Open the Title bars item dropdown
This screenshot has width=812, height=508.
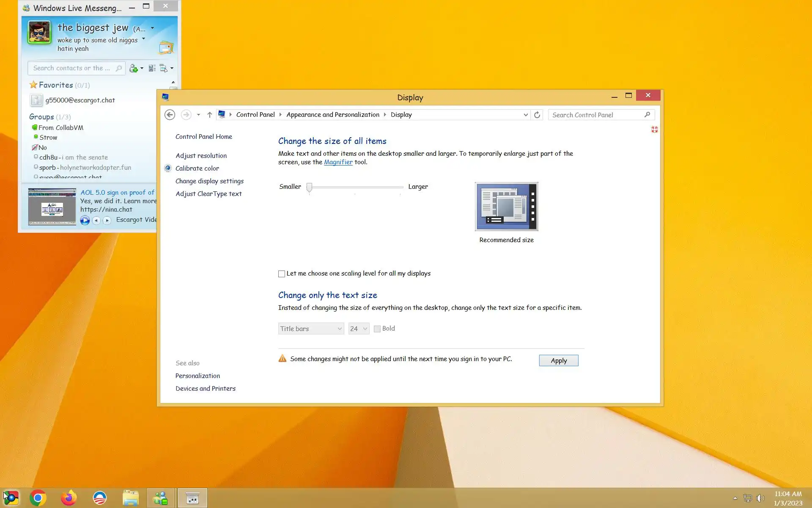pos(311,329)
